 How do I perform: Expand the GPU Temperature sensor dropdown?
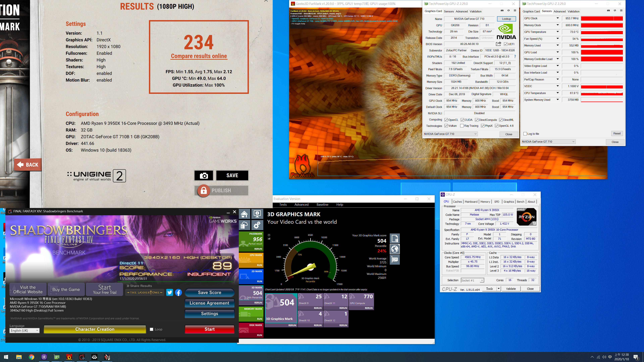pos(557,32)
